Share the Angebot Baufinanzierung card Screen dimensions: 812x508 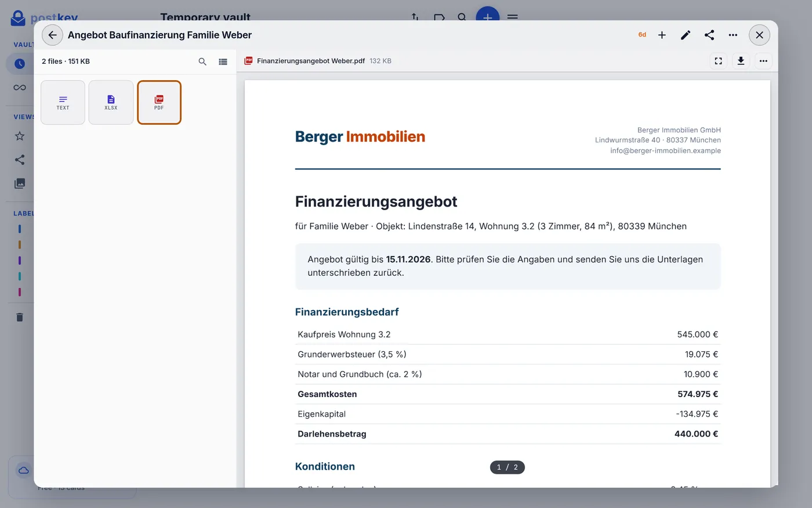point(709,35)
